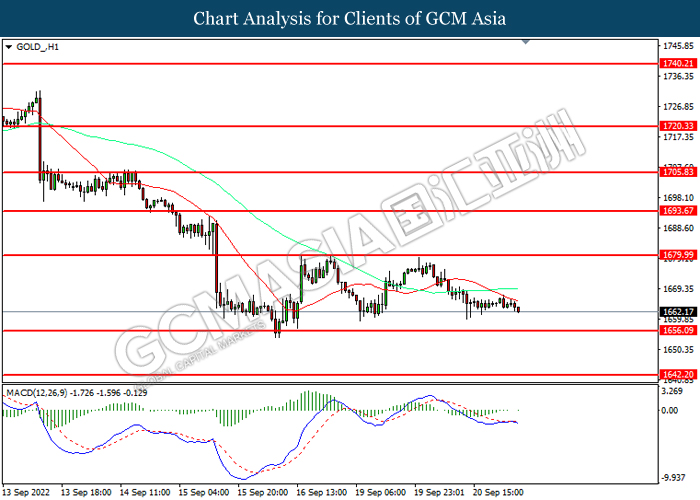Viewport: 700px width, 500px height.
Task: Click the 1650.35 price axis value
Action: [x=679, y=350]
